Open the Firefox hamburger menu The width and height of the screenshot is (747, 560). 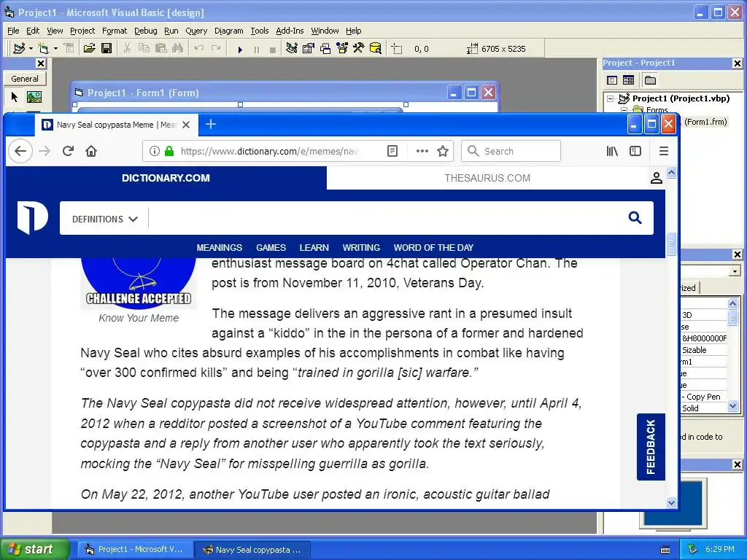click(664, 152)
